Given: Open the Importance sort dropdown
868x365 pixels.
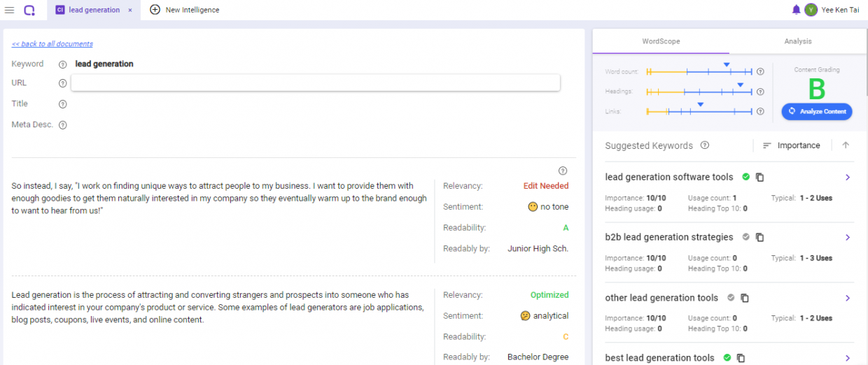Looking at the screenshot, I should (791, 145).
